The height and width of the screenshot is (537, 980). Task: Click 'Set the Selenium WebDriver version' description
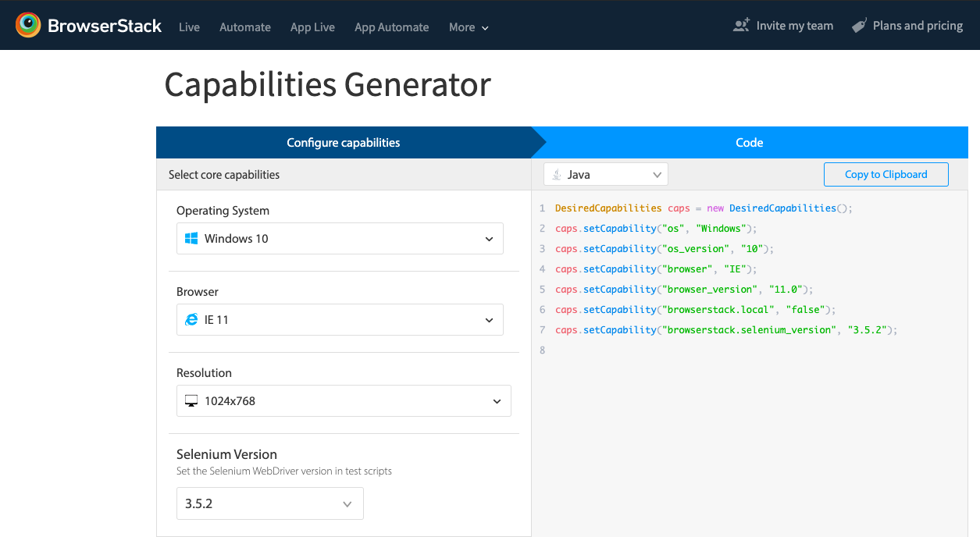point(284,471)
